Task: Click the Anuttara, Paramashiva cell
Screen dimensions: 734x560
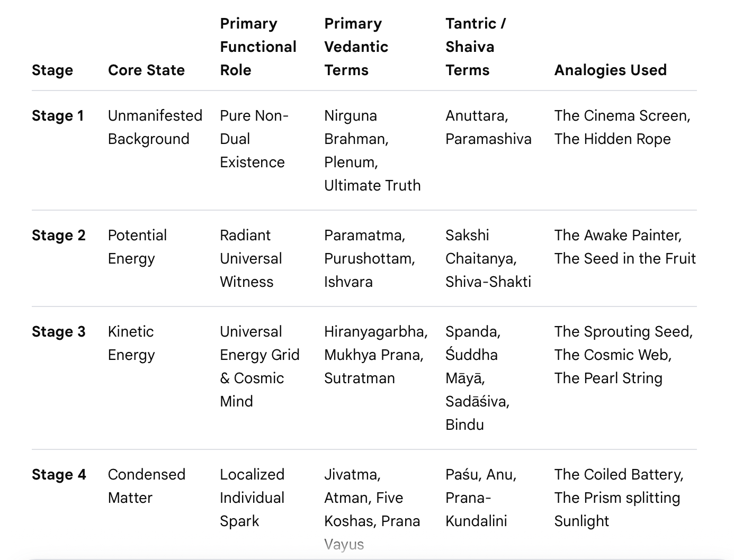Action: click(488, 127)
